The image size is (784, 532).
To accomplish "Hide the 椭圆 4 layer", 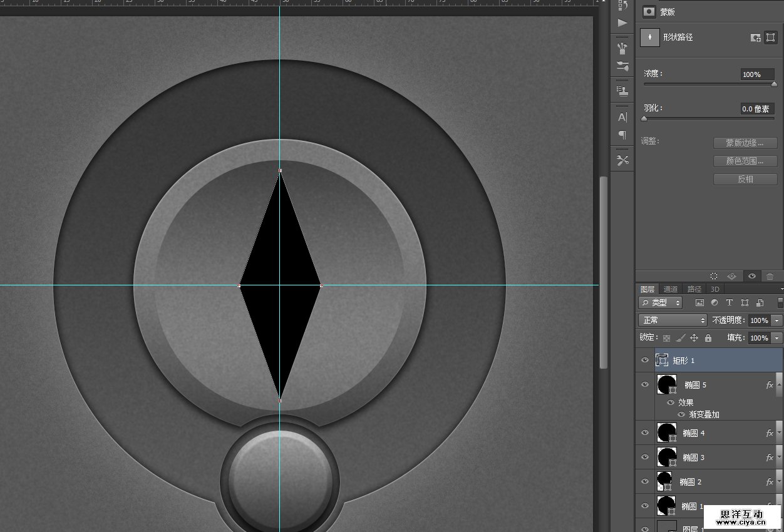I will tap(645, 432).
